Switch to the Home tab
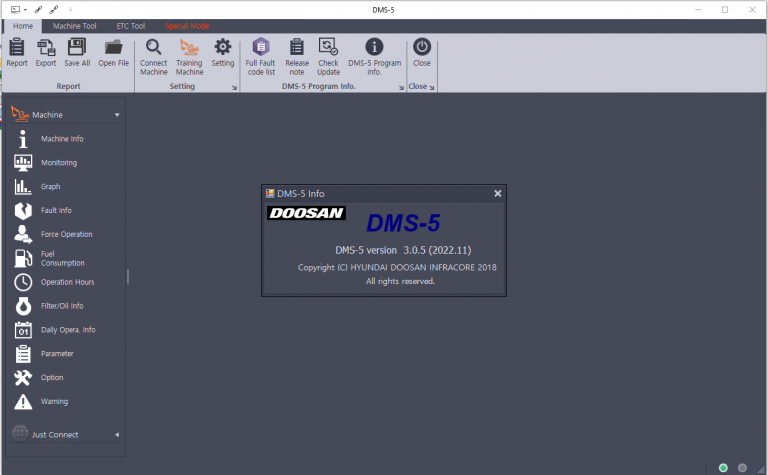 23,26
